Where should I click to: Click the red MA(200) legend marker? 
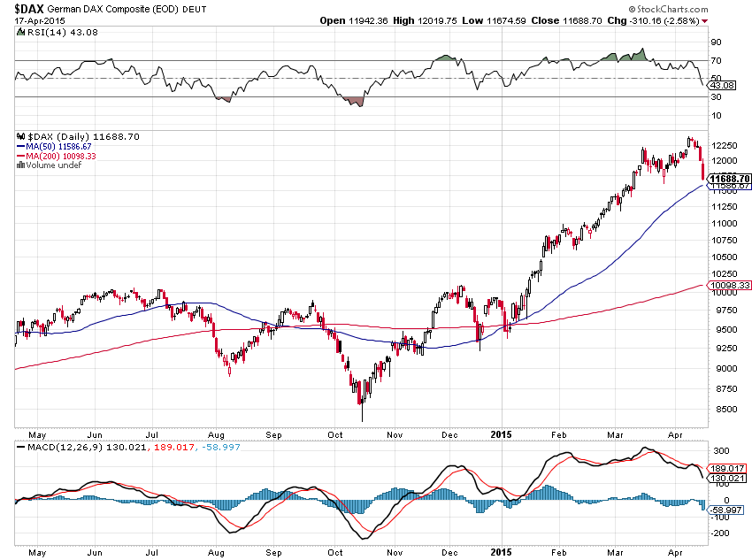pos(21,156)
